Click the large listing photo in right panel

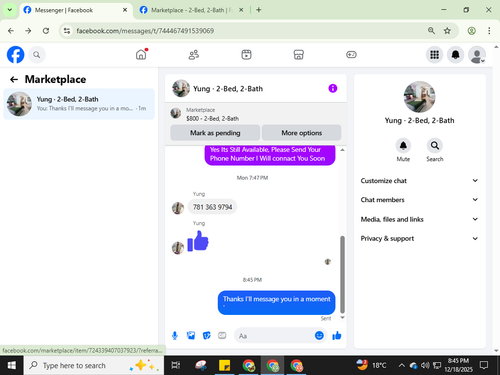tap(419, 97)
